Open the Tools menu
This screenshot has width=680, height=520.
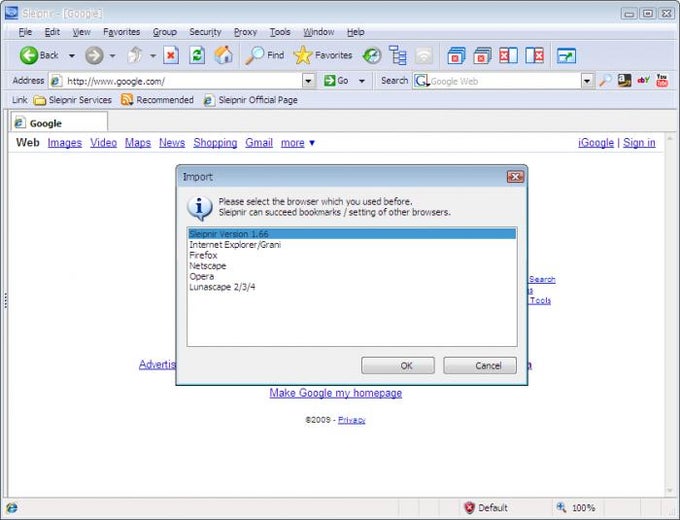click(x=280, y=32)
